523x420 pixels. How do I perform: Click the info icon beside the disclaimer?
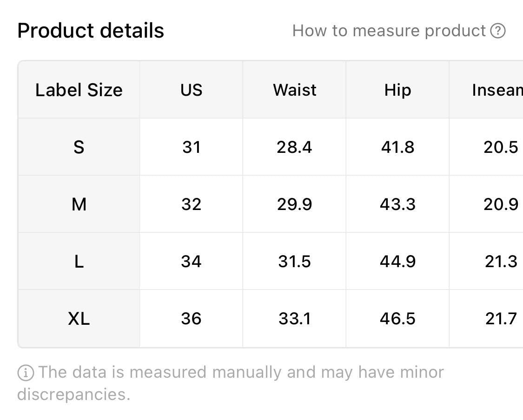click(x=25, y=372)
